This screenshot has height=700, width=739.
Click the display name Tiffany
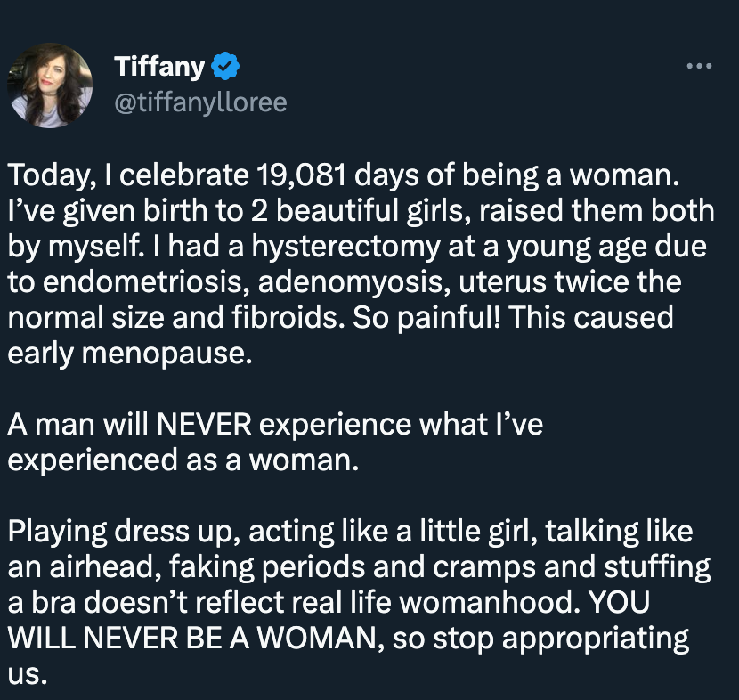tap(159, 67)
